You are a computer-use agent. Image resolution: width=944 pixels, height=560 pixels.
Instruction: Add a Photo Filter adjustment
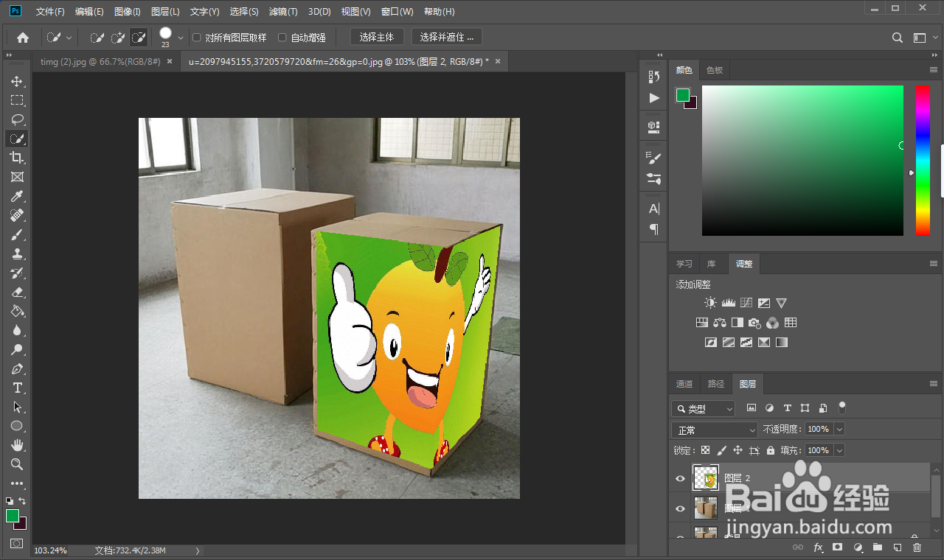[754, 323]
